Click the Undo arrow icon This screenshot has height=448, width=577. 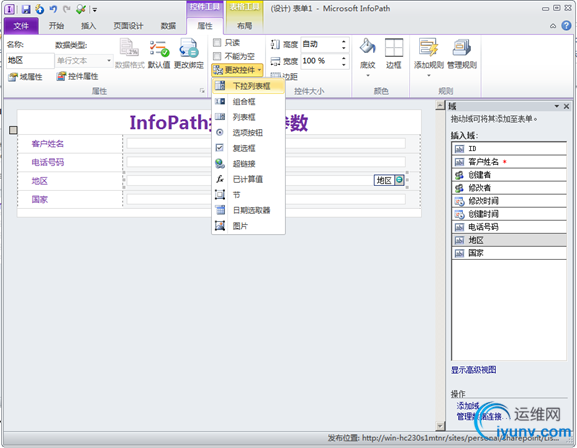53,9
